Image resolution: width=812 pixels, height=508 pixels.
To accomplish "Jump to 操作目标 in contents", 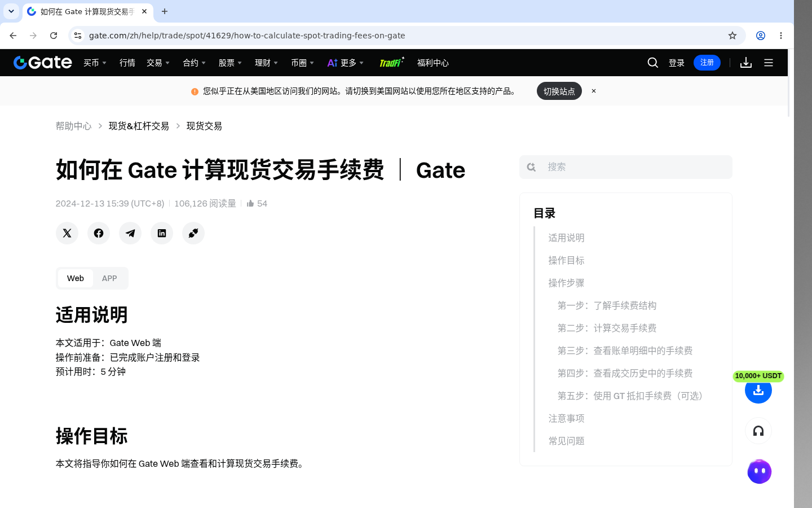I will (566, 260).
